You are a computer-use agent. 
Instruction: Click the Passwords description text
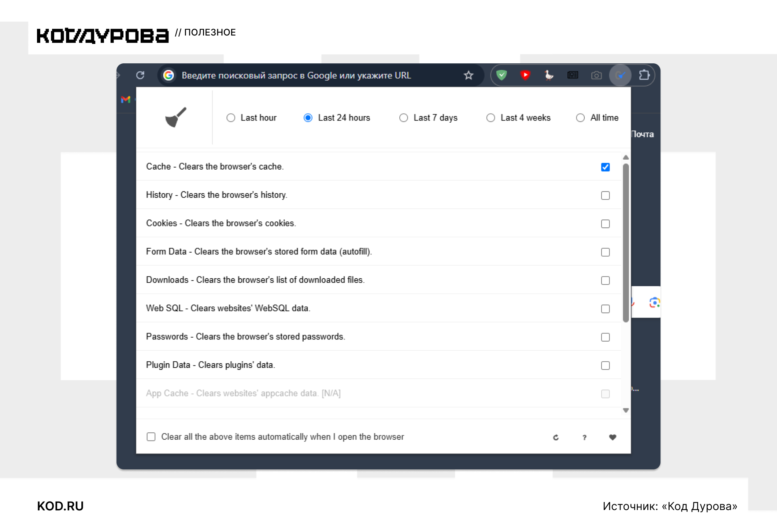tap(245, 336)
